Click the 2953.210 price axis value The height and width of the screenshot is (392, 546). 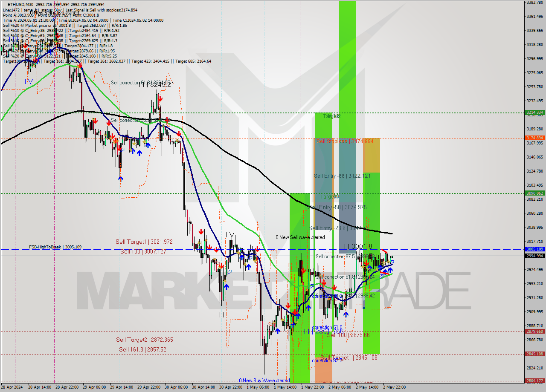[x=534, y=283]
